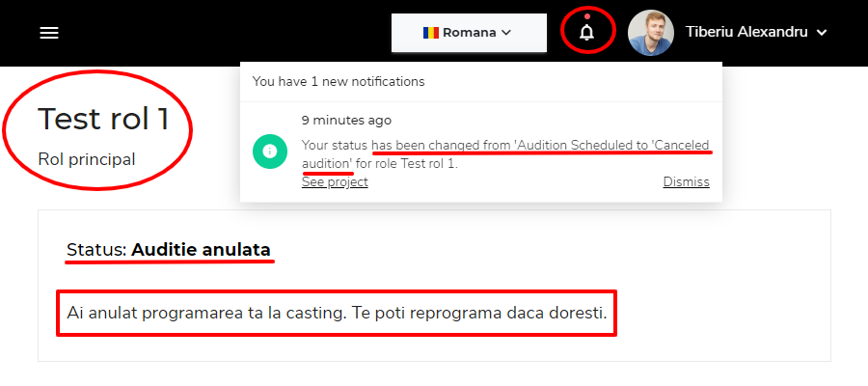Click the red notification dot above bell
Screen dimensions: 868x386
(587, 16)
